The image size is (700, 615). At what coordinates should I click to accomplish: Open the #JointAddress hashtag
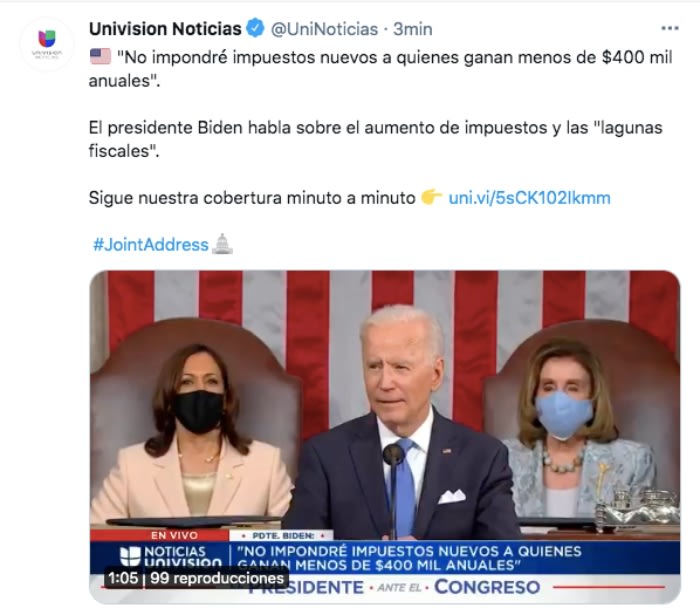coord(150,245)
